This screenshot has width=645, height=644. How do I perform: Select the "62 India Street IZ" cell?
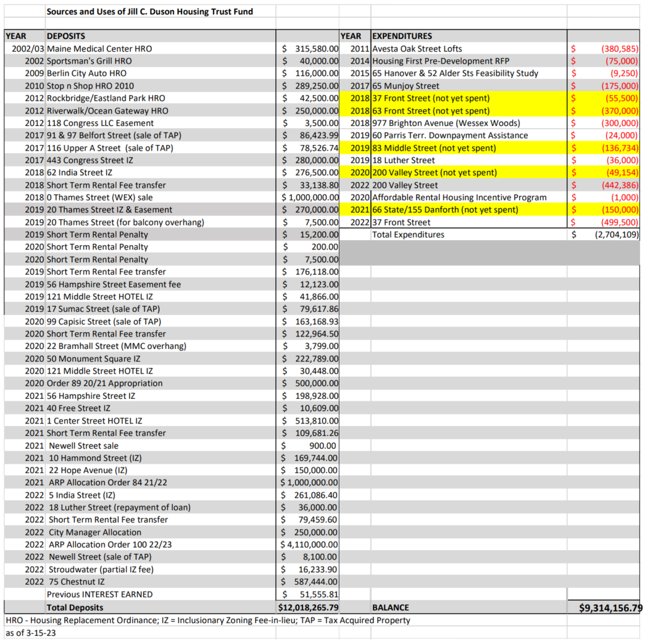[79, 173]
